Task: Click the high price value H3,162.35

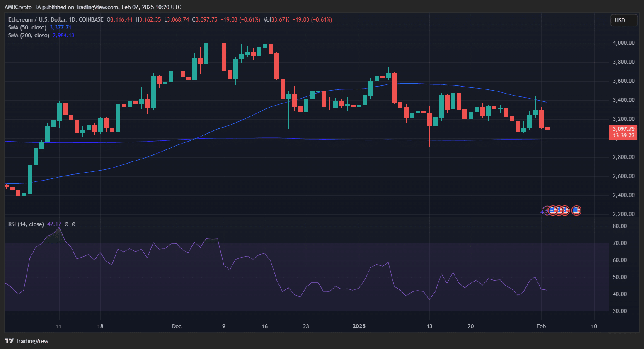Action: point(148,19)
